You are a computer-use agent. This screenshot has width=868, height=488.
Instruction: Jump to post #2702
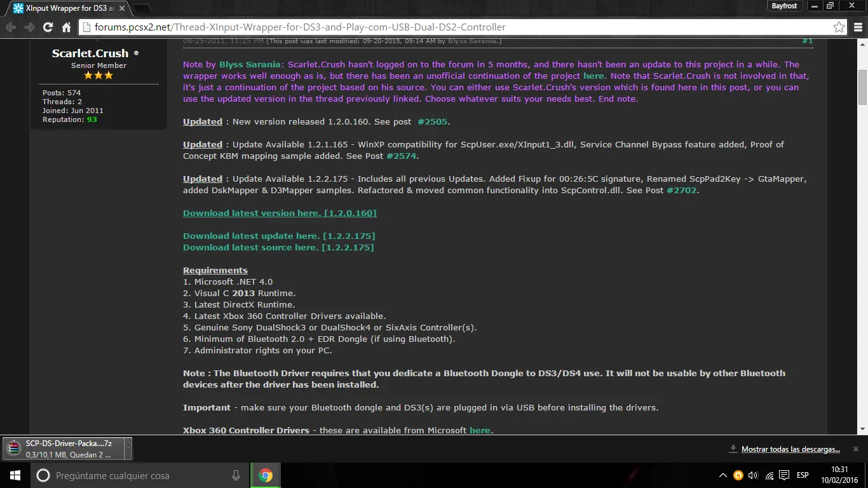point(682,190)
